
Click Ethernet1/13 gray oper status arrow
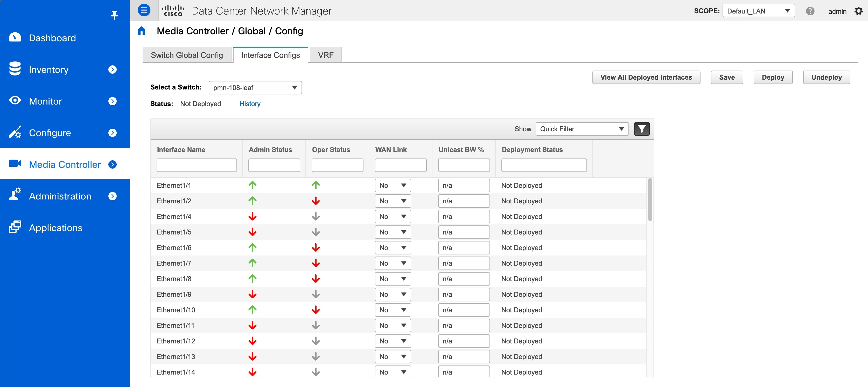(316, 356)
